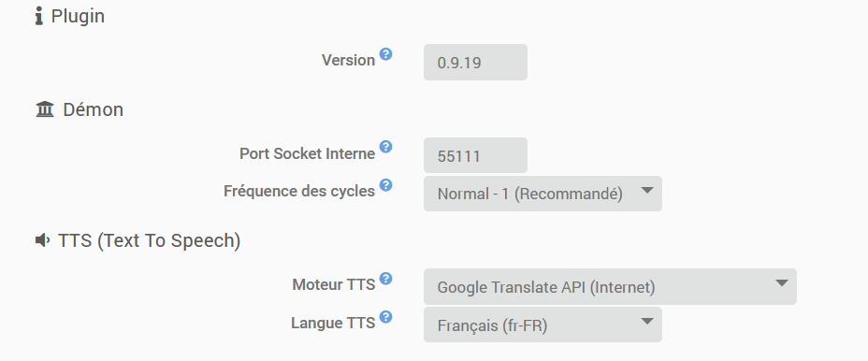Open the Français (fr-FR) language dropdown
Viewport: 868px width, 361px height.
point(542,325)
